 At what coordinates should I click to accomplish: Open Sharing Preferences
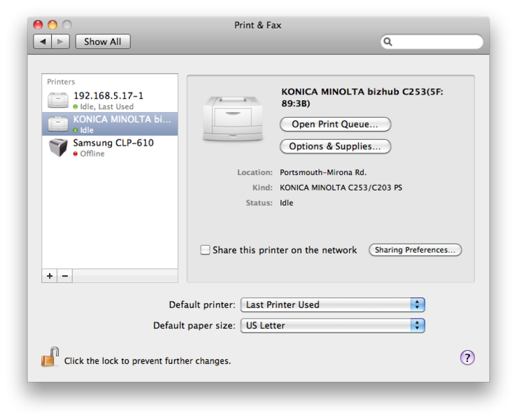click(415, 250)
